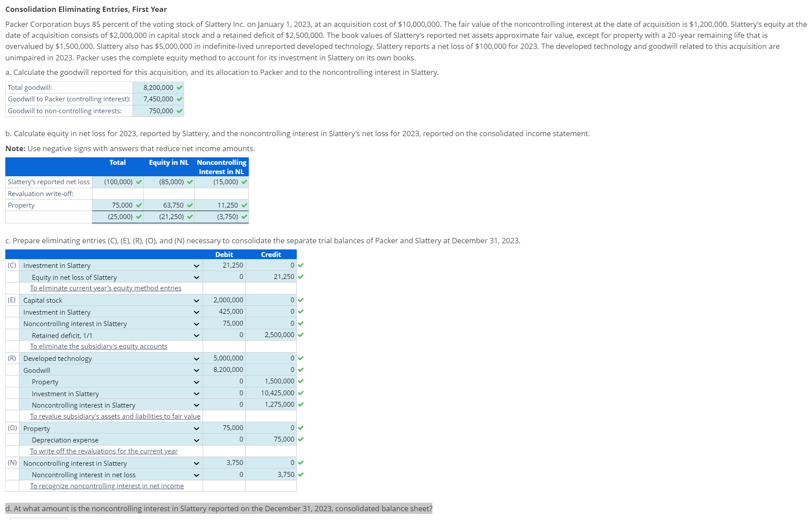Click the checkmark next to non-controlling goodwill 750,000
This screenshot has width=812, height=520.
(179, 111)
